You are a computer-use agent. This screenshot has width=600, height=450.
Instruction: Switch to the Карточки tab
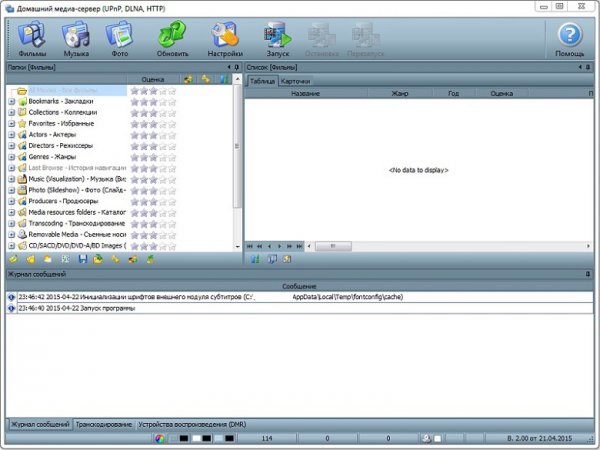pos(295,80)
